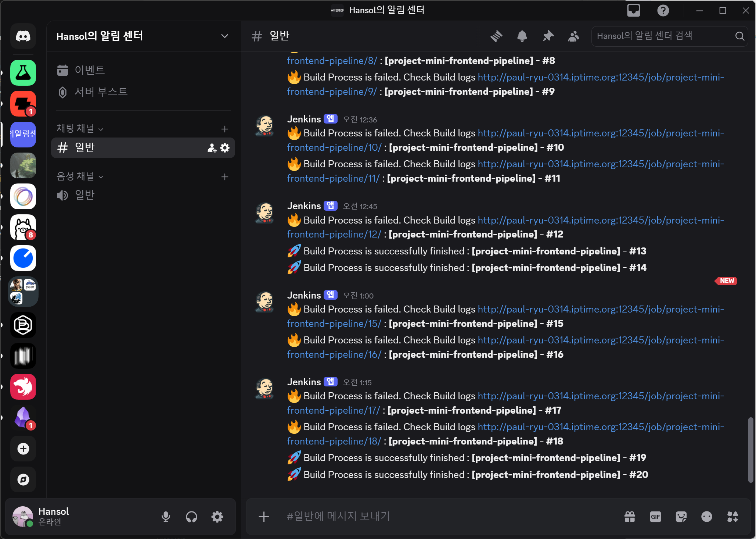Open the 이벤트 menu item
The width and height of the screenshot is (756, 539).
[90, 70]
